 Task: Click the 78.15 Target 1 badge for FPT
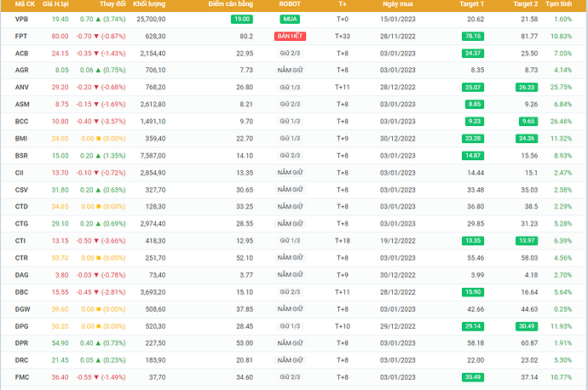coord(472,36)
